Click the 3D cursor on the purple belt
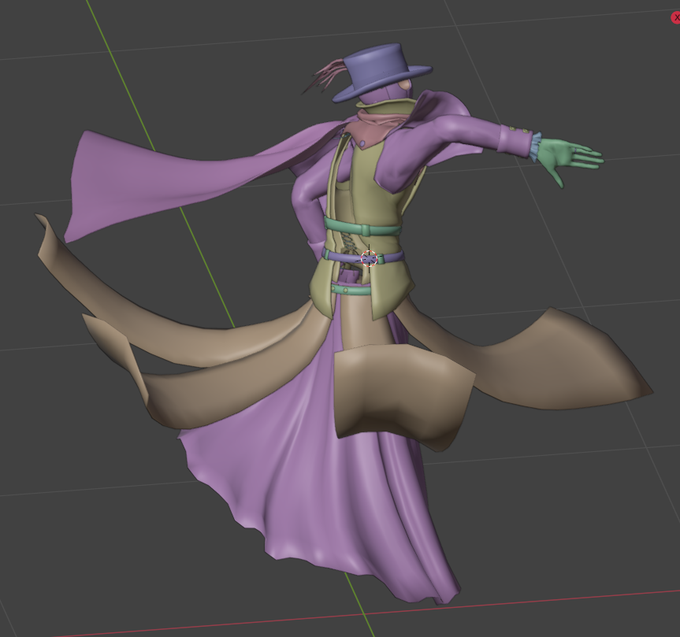The image size is (680, 637). click(x=369, y=258)
